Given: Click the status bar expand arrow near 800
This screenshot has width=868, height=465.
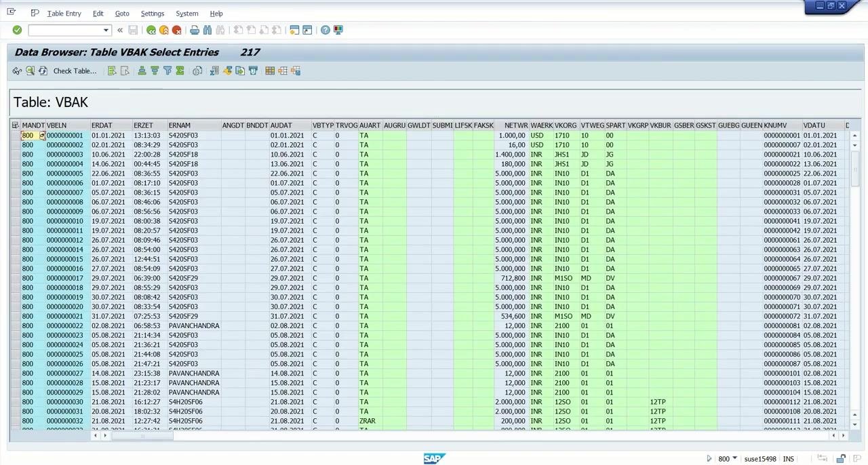Looking at the screenshot, I should point(709,459).
